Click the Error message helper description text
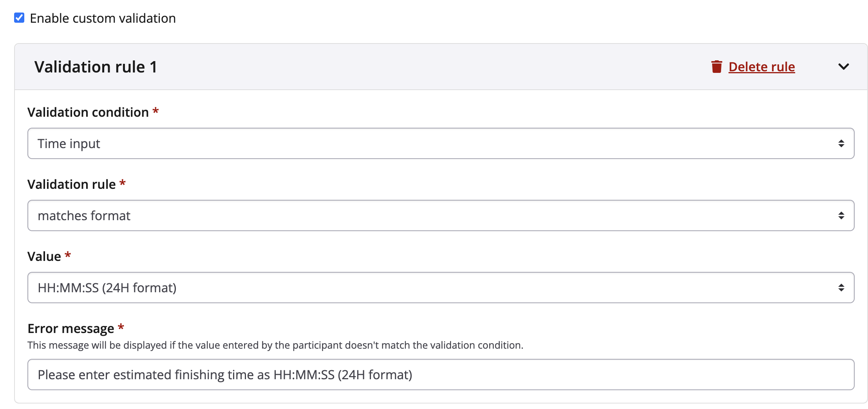This screenshot has height=409, width=868. (275, 345)
